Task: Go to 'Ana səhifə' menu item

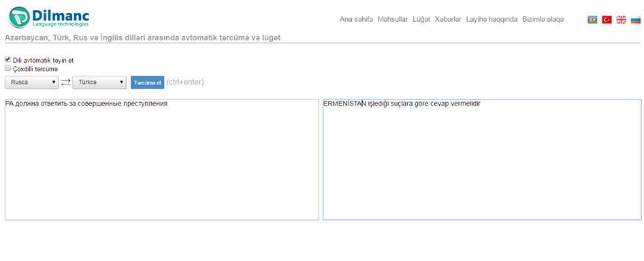Action: point(356,19)
